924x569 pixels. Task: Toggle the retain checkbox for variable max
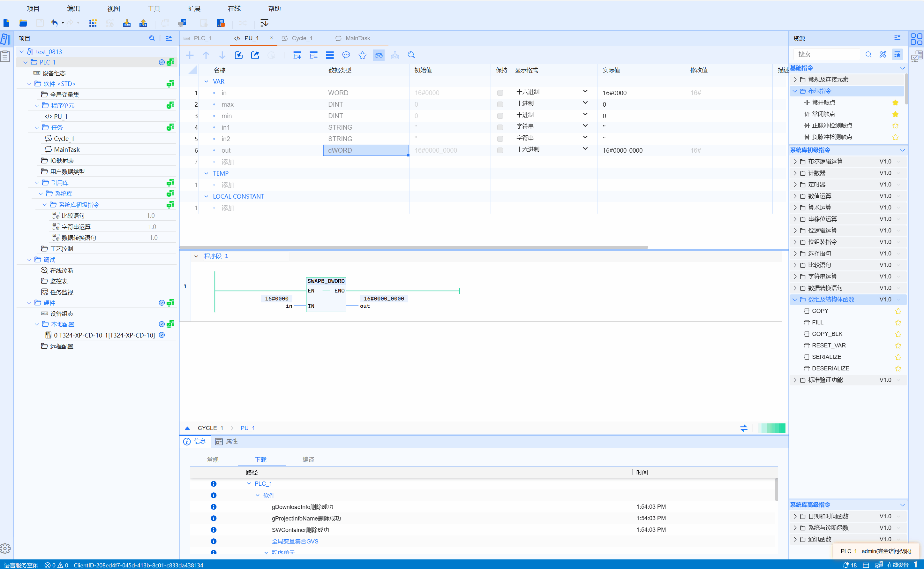pos(500,104)
